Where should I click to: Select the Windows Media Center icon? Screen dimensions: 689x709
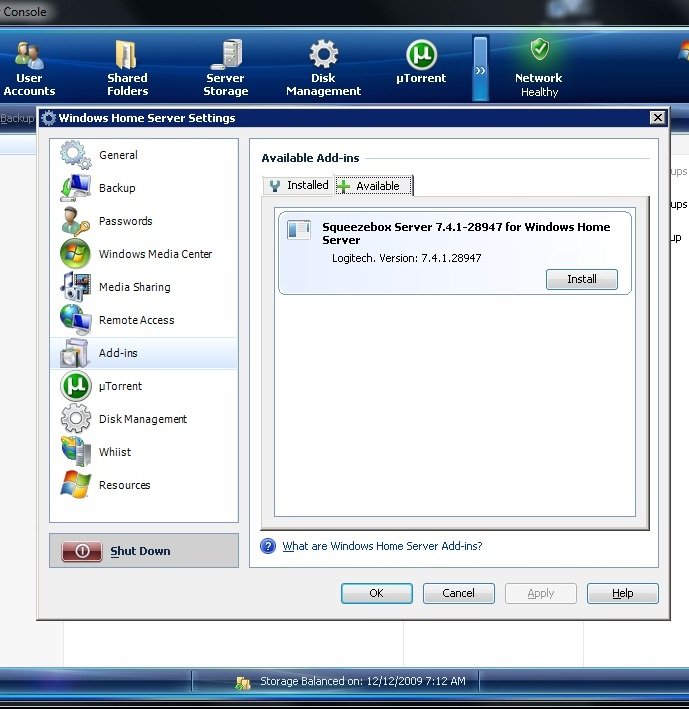[75, 254]
